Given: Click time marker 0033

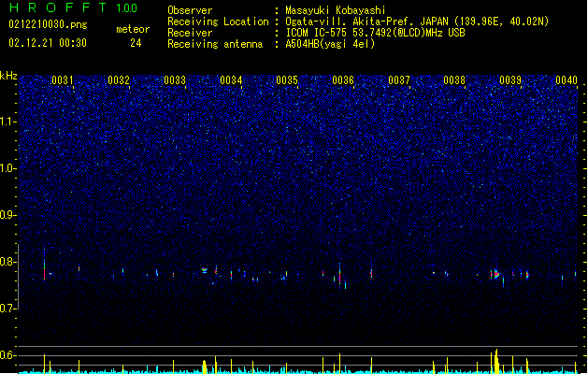Looking at the screenshot, I should [175, 80].
